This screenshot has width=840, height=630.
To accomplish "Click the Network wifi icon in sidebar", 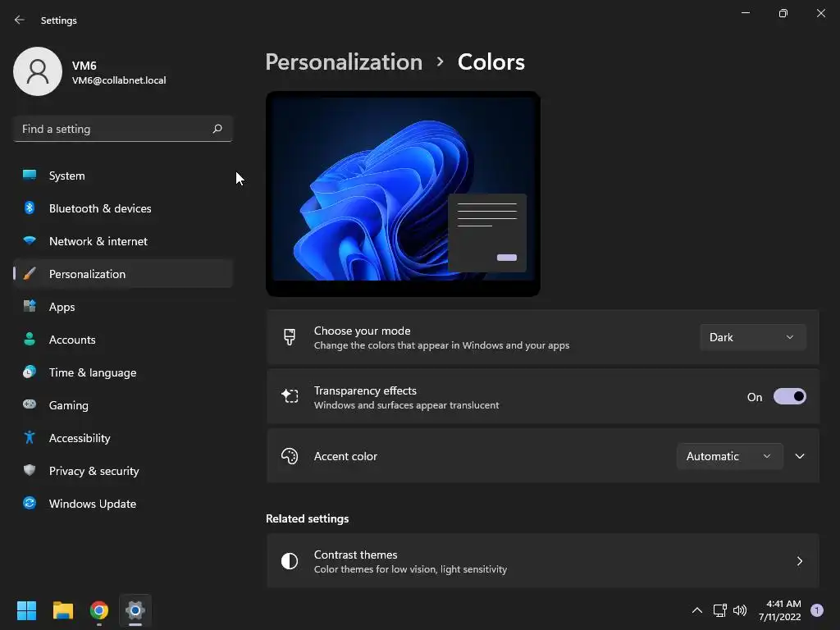I will click(30, 240).
